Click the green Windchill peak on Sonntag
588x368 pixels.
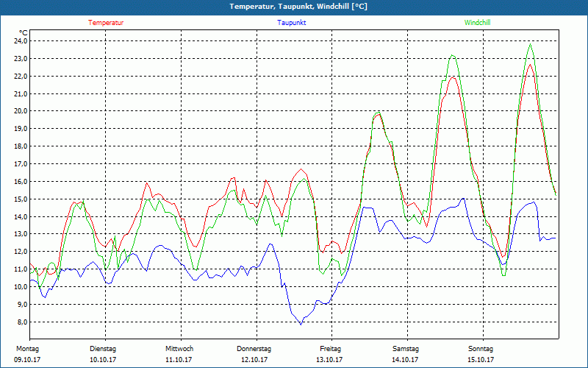[530, 44]
